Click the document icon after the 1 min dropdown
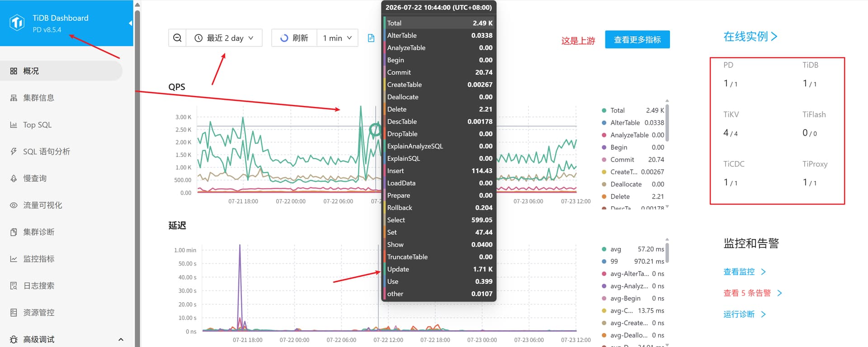This screenshot has height=347, width=868. pos(371,38)
